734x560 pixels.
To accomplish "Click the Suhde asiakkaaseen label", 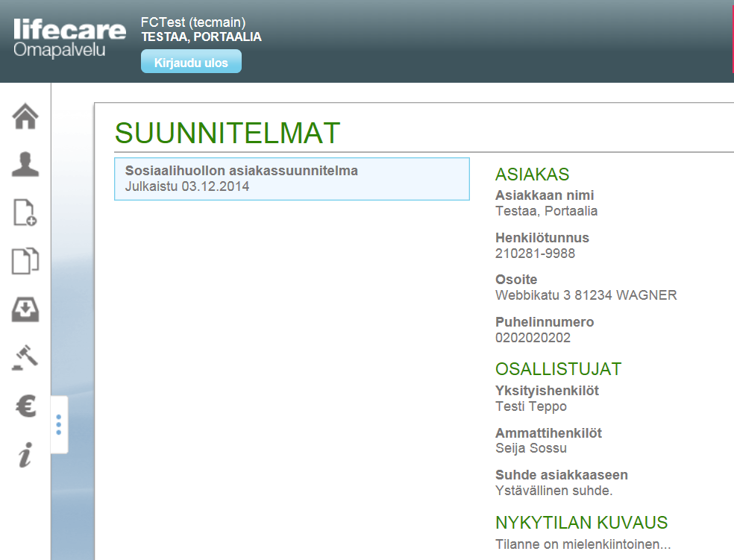I will click(x=561, y=475).
